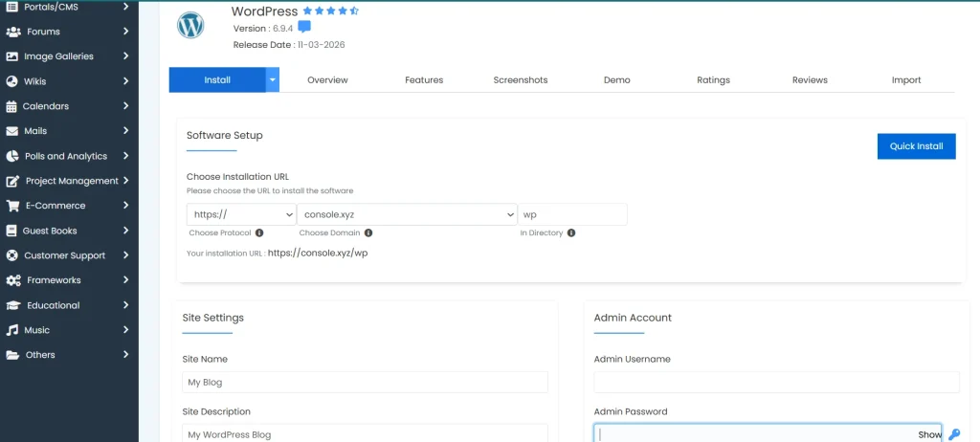Open the Install button dropdown arrow

pos(273,80)
